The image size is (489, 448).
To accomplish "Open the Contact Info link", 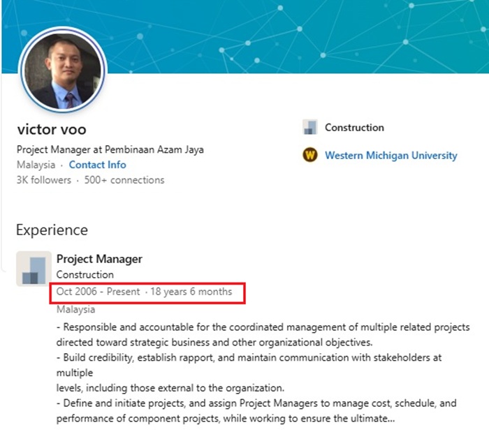I will click(97, 165).
